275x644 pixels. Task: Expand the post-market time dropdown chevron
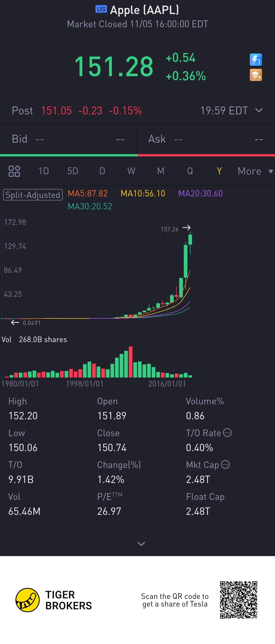point(259,110)
